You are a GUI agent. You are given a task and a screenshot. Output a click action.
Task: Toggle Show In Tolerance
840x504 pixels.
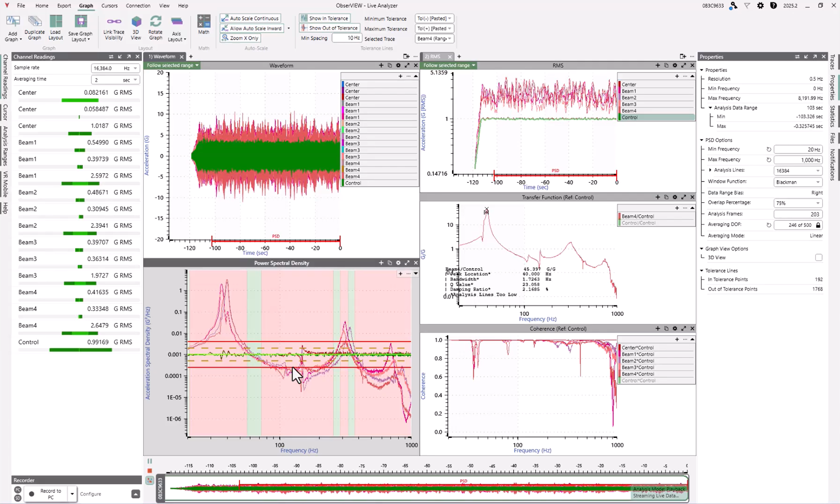tap(325, 18)
